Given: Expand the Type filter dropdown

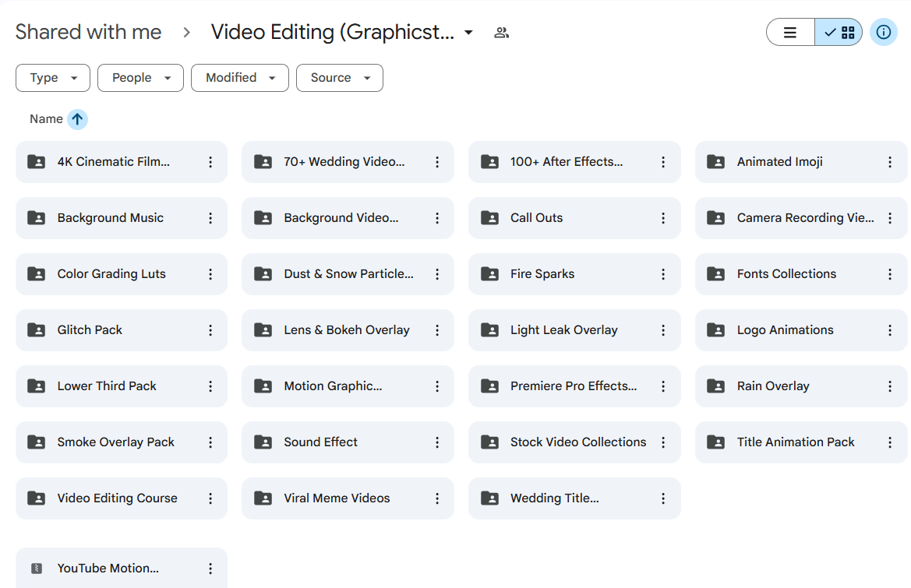Looking at the screenshot, I should (x=53, y=78).
